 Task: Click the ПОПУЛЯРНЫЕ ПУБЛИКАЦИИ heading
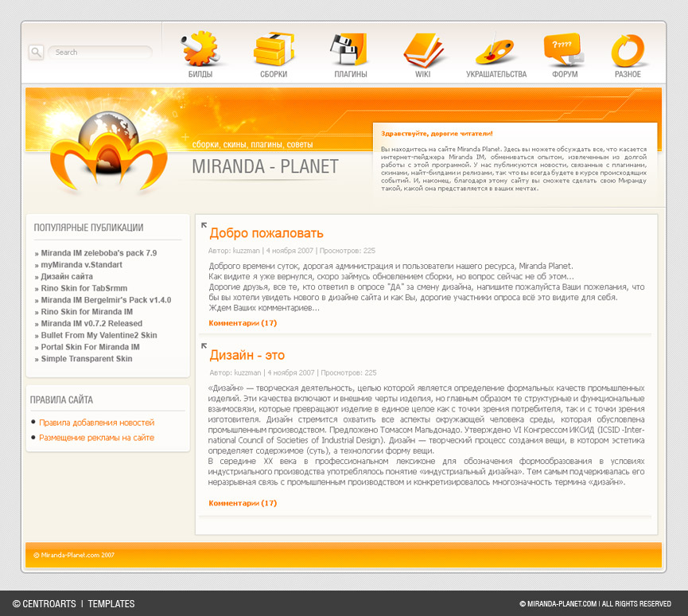coord(88,228)
